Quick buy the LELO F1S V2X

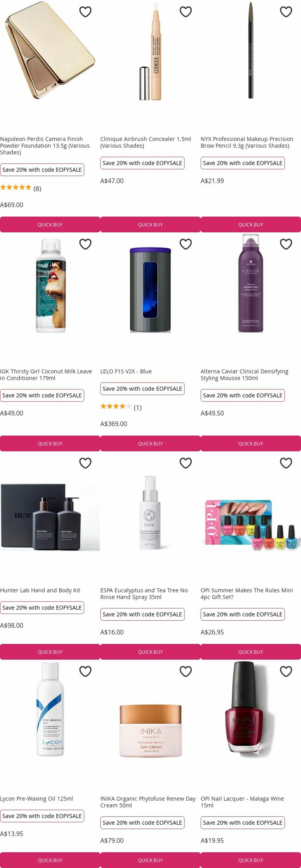[150, 444]
